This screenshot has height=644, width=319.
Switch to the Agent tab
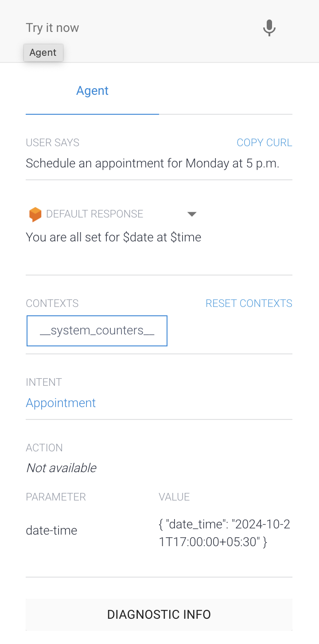(92, 90)
